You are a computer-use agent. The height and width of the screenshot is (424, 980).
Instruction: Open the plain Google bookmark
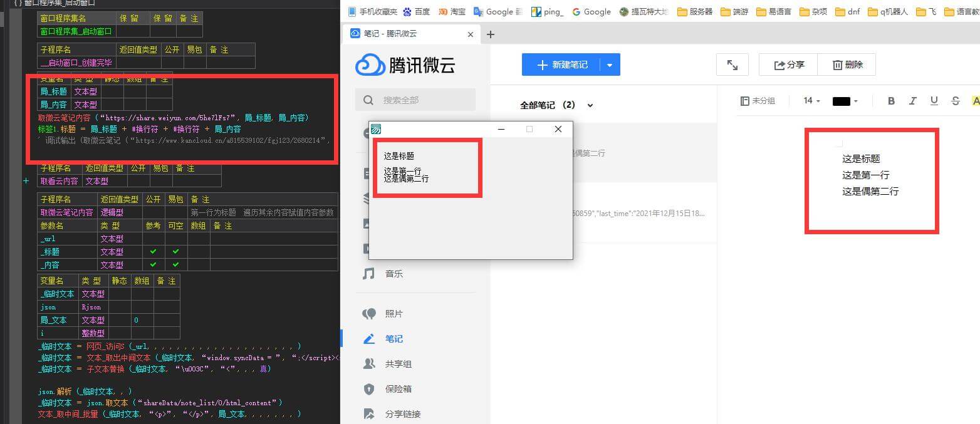coord(592,11)
